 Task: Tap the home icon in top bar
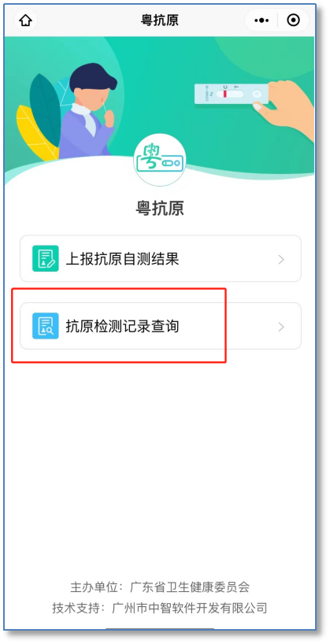pyautogui.click(x=26, y=20)
